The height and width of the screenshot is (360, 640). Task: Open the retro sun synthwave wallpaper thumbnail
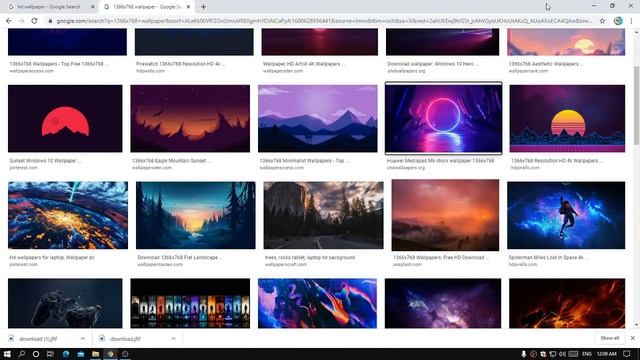pyautogui.click(x=567, y=118)
